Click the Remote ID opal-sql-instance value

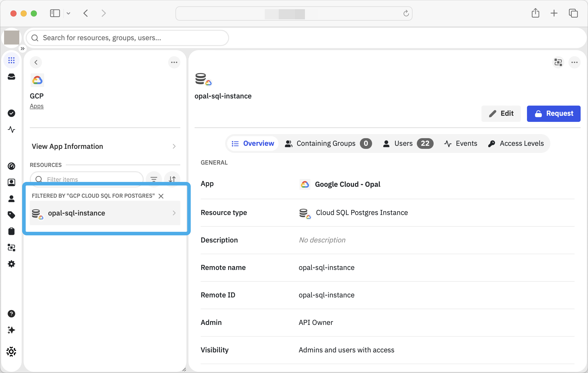point(327,295)
